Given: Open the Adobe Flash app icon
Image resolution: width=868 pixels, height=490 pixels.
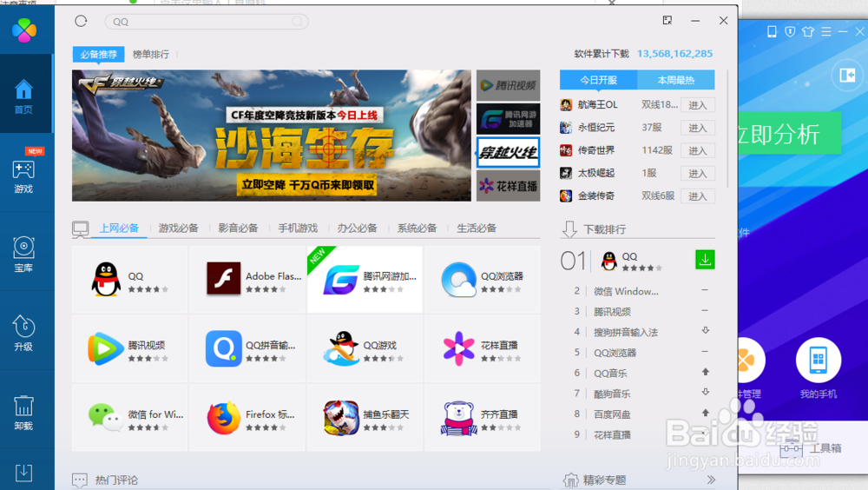Looking at the screenshot, I should [x=224, y=278].
